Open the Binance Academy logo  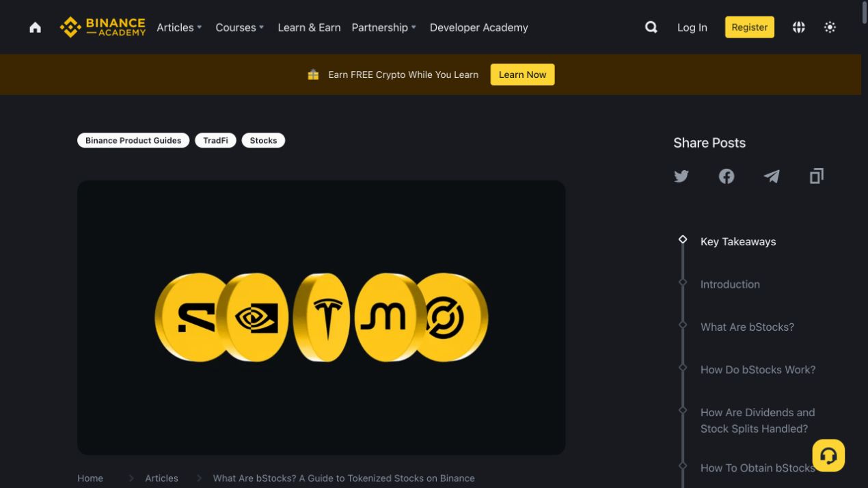tap(103, 27)
